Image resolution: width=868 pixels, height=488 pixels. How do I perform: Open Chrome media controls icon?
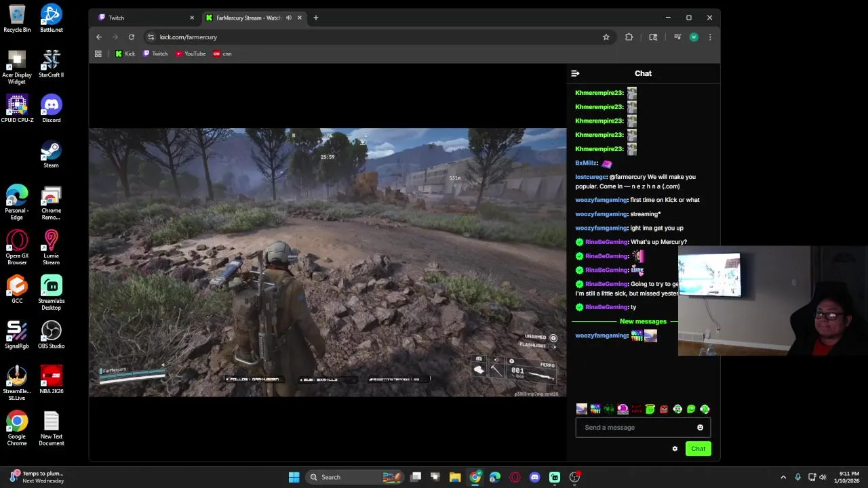(677, 37)
